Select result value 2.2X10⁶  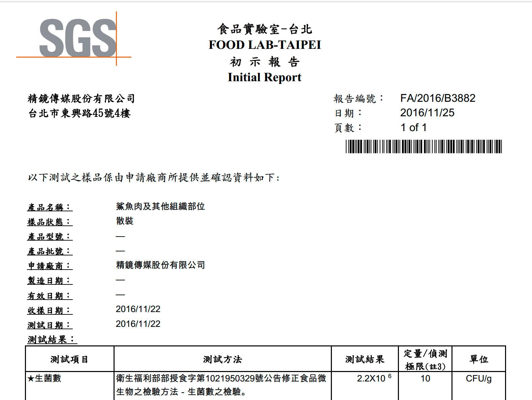pyautogui.click(x=374, y=378)
